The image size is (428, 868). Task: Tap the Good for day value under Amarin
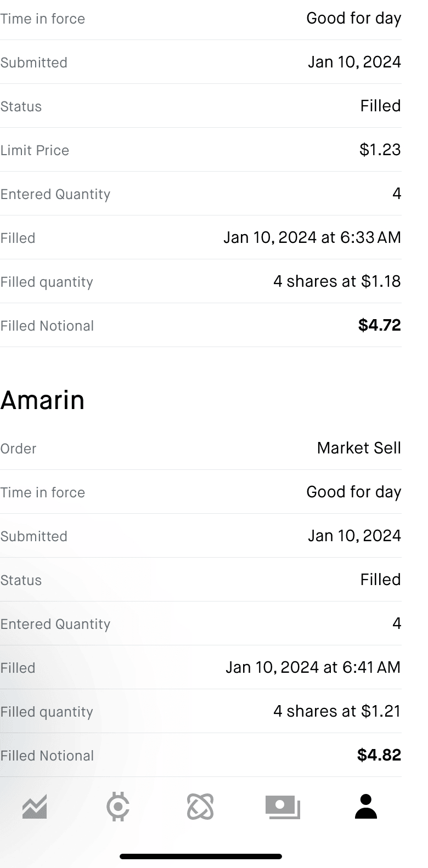(x=353, y=492)
